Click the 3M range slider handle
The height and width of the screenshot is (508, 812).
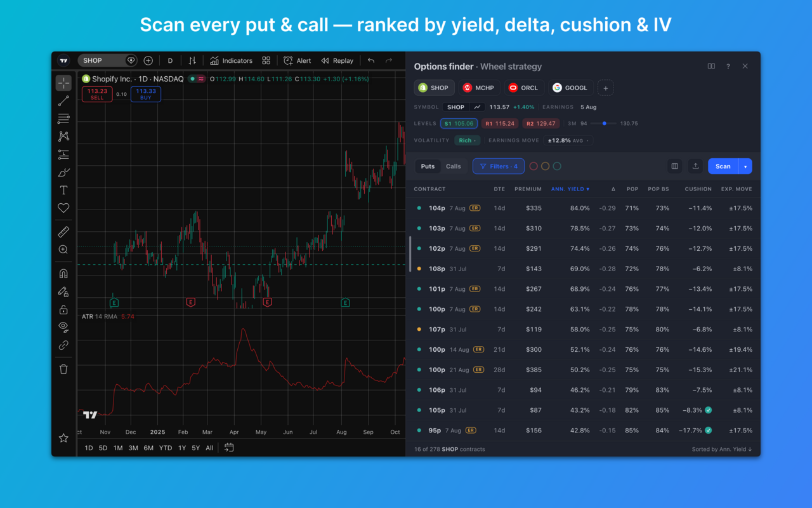click(605, 124)
